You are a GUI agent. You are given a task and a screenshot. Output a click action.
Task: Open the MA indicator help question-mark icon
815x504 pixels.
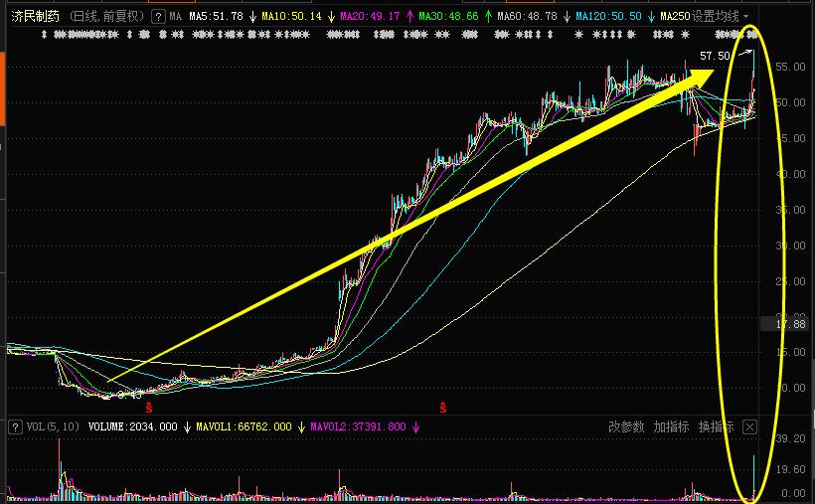pos(158,17)
